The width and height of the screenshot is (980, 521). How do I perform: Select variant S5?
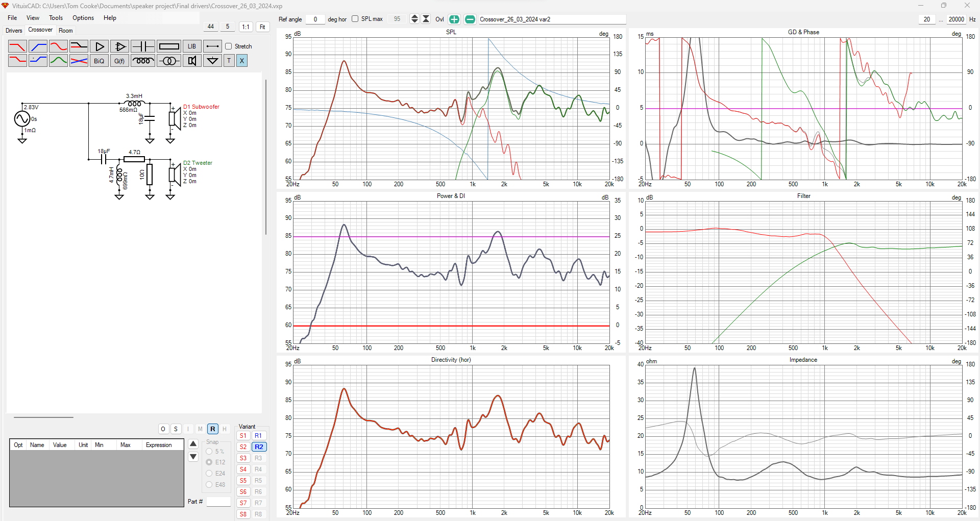pyautogui.click(x=243, y=481)
